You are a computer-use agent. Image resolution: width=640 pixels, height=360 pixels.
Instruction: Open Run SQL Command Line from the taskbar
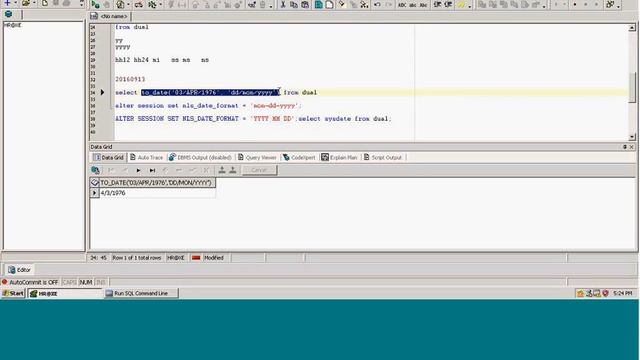(141, 293)
